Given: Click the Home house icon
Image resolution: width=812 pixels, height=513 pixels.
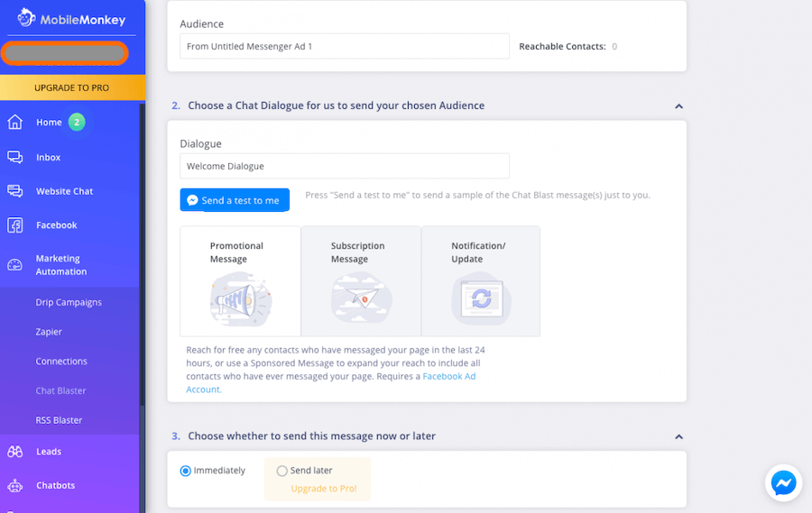Looking at the screenshot, I should coord(15,123).
